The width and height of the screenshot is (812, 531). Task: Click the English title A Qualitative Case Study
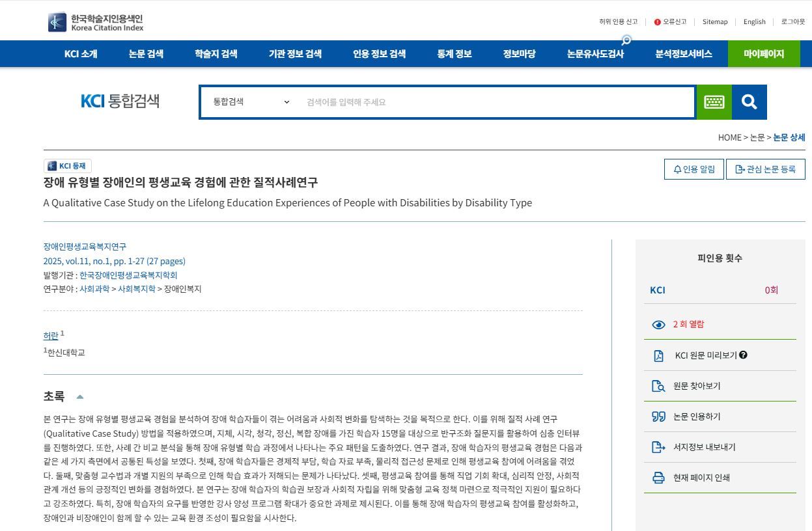[287, 202]
